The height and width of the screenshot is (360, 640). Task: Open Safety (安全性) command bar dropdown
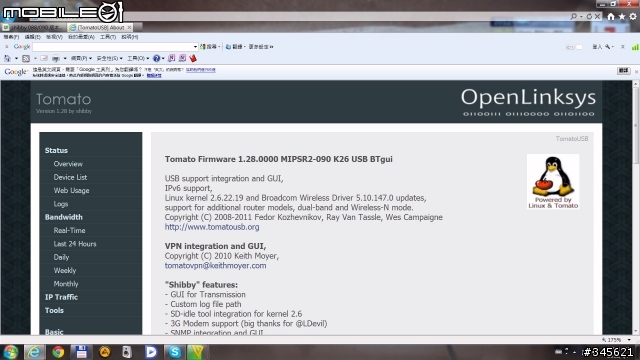point(109,58)
